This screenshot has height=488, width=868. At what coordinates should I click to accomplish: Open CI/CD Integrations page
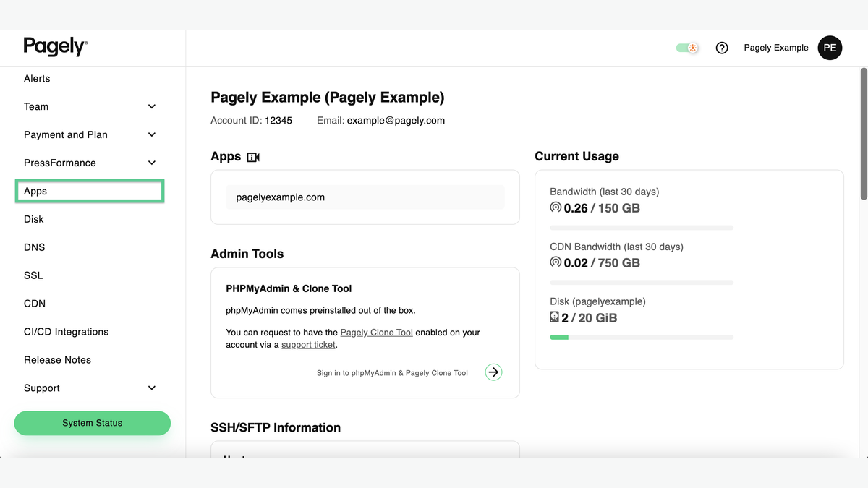point(66,332)
